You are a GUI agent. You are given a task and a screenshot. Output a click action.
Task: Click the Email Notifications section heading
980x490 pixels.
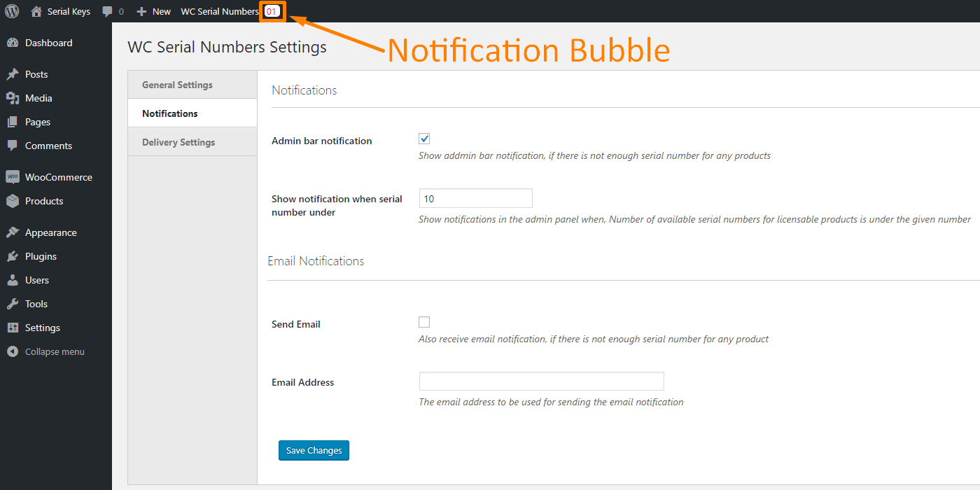[x=316, y=260]
